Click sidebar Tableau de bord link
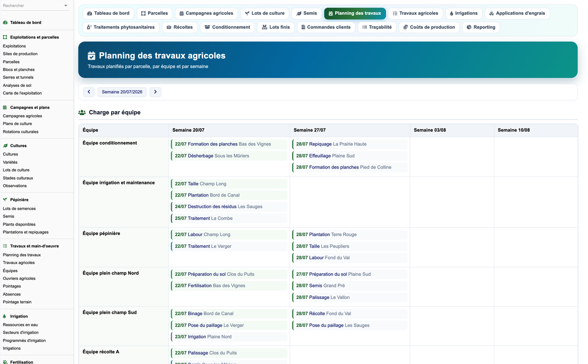588x364 pixels. 25,23
